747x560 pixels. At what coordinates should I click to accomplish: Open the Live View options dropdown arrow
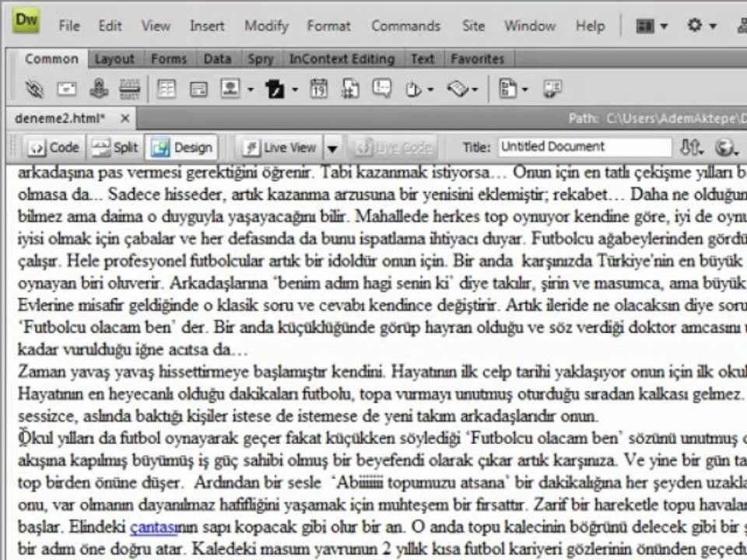pyautogui.click(x=332, y=149)
